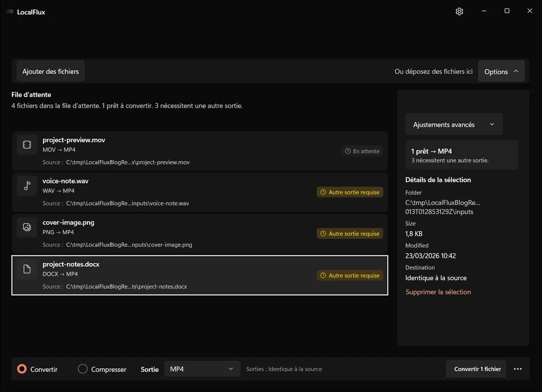Click the DOCX → MP4 conversion label
This screenshot has height=392, width=542.
click(x=60, y=274)
